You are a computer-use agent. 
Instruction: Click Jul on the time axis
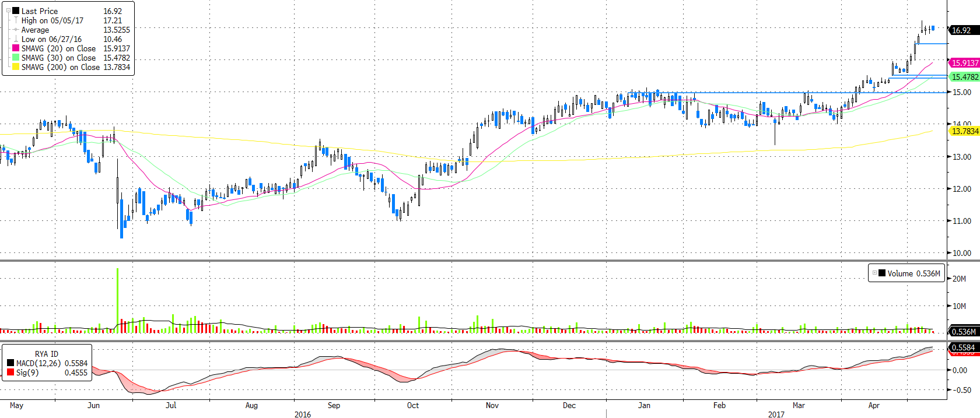coord(171,405)
